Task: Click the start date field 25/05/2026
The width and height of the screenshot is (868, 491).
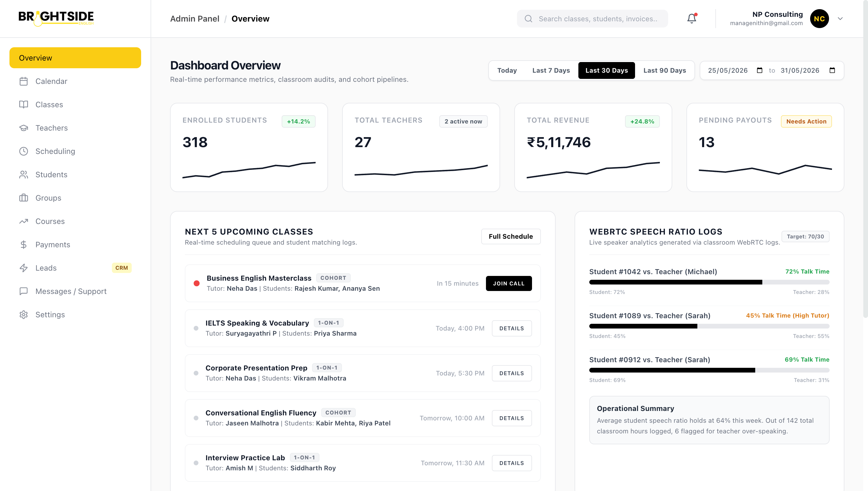Action: click(x=735, y=70)
